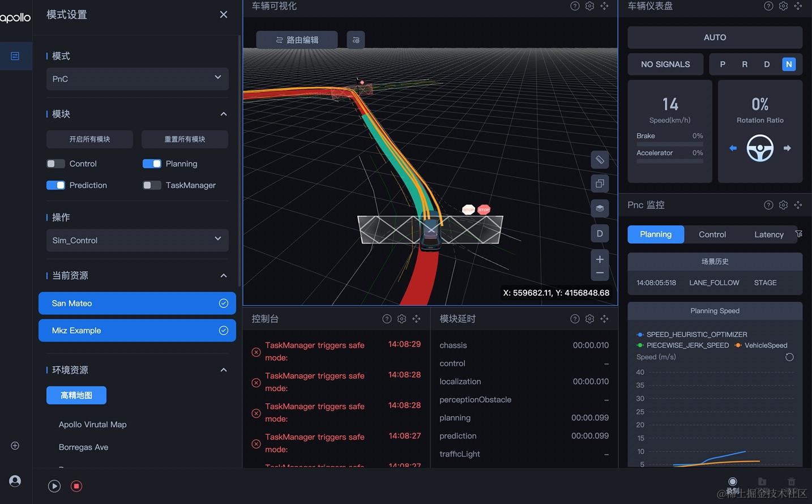
Task: Open the user profile icon
Action: coord(15,481)
